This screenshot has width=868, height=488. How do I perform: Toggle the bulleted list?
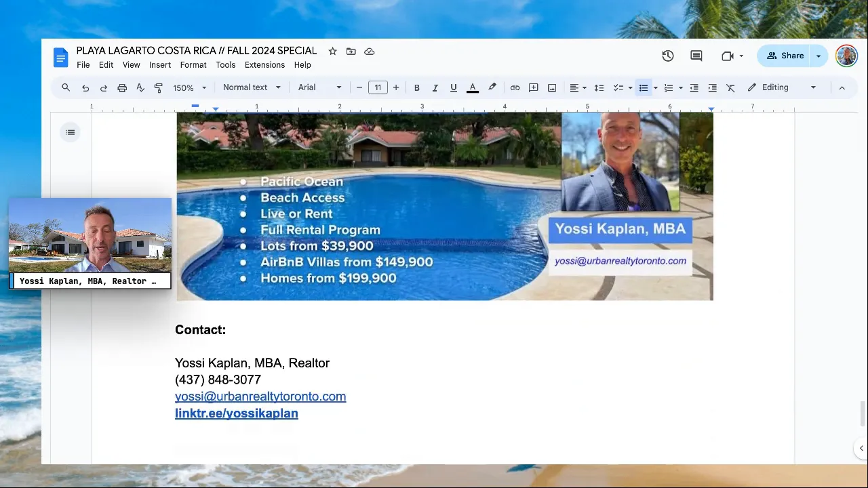point(644,87)
